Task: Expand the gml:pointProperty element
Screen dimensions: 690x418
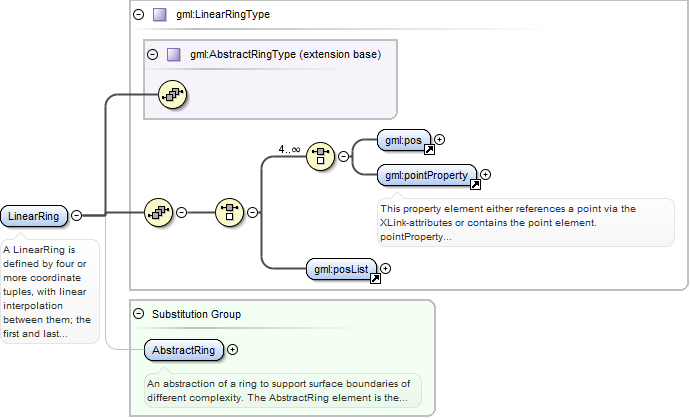Action: [x=486, y=175]
